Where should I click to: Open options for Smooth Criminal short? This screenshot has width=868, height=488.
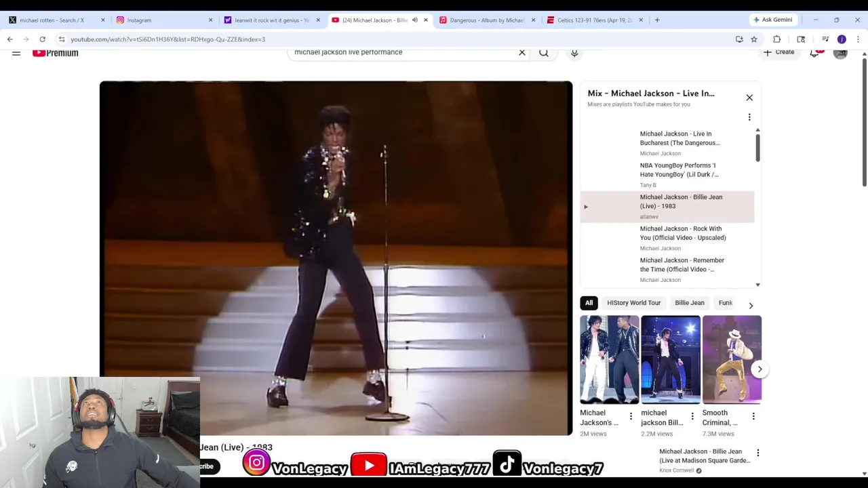click(753, 416)
